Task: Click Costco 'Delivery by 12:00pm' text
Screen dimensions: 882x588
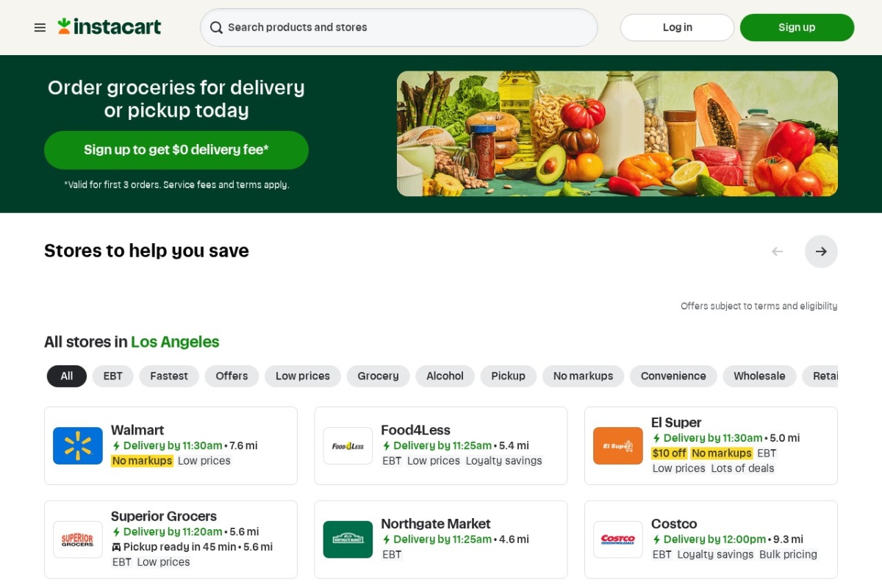Action: 714,539
